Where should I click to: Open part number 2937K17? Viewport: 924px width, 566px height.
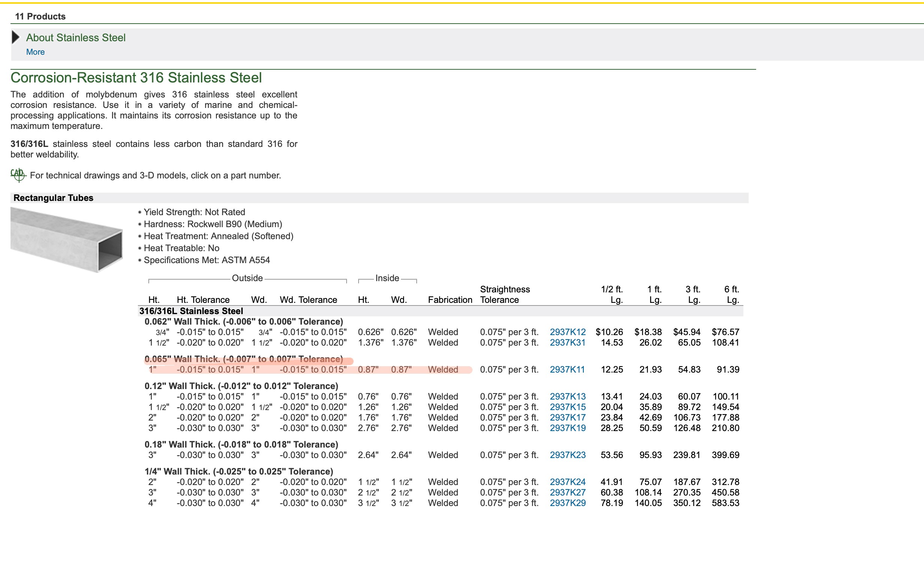click(567, 418)
